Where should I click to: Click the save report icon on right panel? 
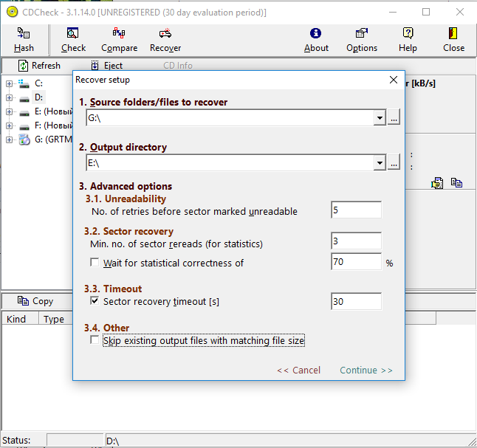437,183
